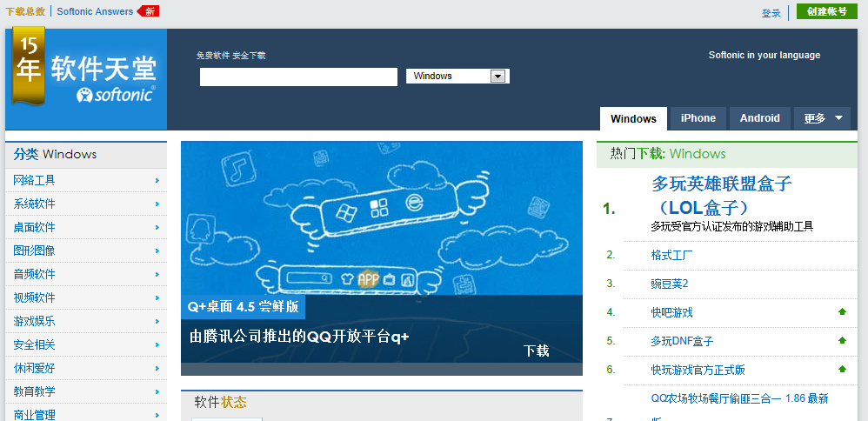
Task: Open the 桌面软件 category
Action: [34, 227]
